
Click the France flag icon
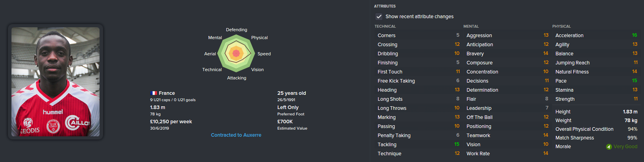click(154, 93)
